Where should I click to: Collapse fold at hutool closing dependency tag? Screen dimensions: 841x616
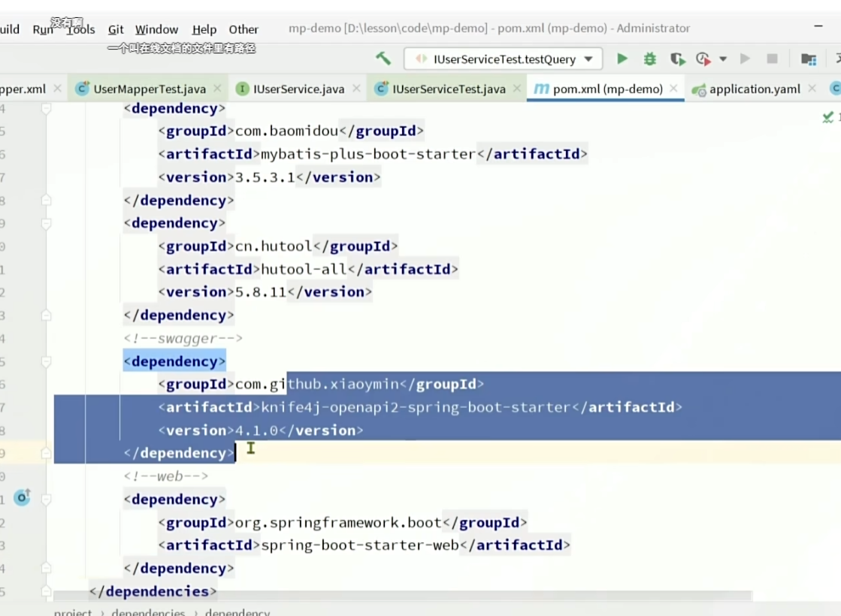point(46,316)
